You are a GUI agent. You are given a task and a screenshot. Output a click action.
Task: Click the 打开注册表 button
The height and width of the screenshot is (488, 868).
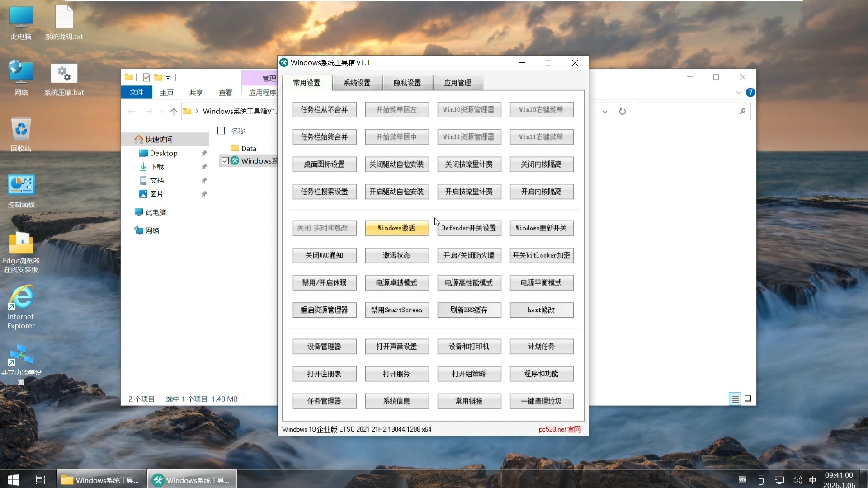[325, 374]
